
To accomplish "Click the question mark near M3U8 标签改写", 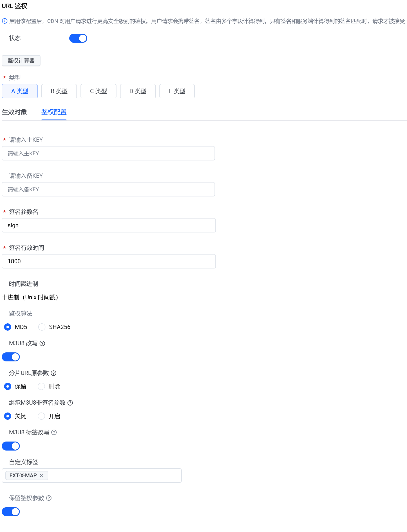I will (x=54, y=432).
